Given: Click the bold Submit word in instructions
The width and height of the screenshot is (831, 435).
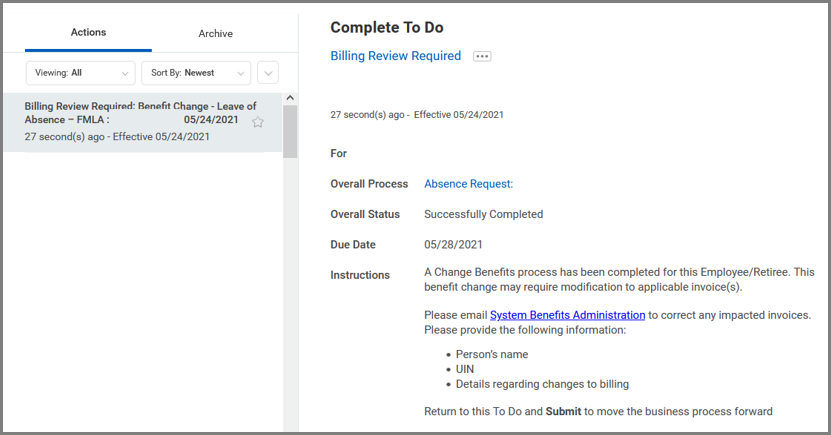Looking at the screenshot, I should click(564, 411).
